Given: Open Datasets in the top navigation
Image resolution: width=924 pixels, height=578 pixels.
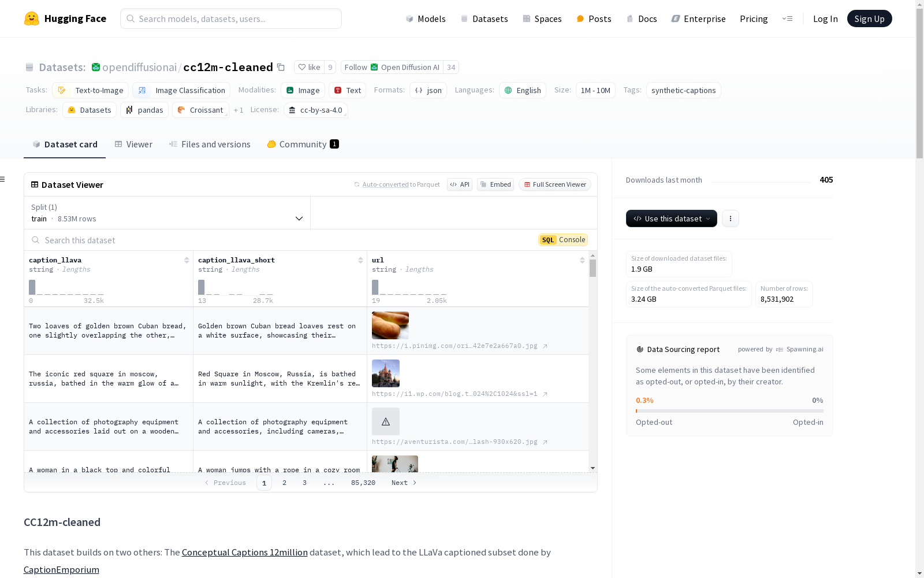Looking at the screenshot, I should click(484, 18).
